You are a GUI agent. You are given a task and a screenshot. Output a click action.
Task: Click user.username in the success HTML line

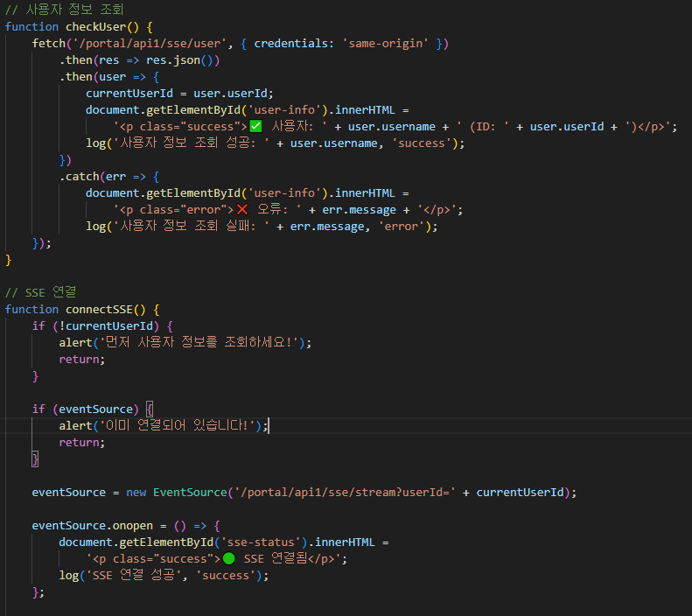pos(392,127)
